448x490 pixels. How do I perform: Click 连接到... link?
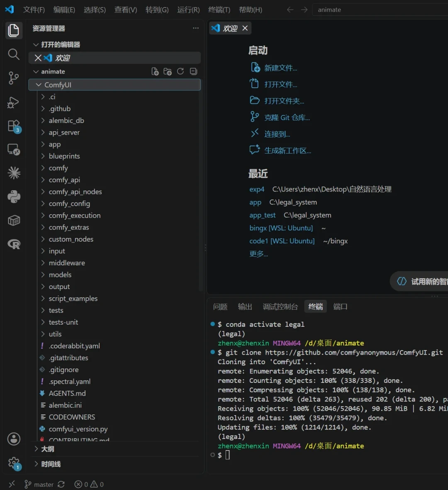click(x=277, y=134)
